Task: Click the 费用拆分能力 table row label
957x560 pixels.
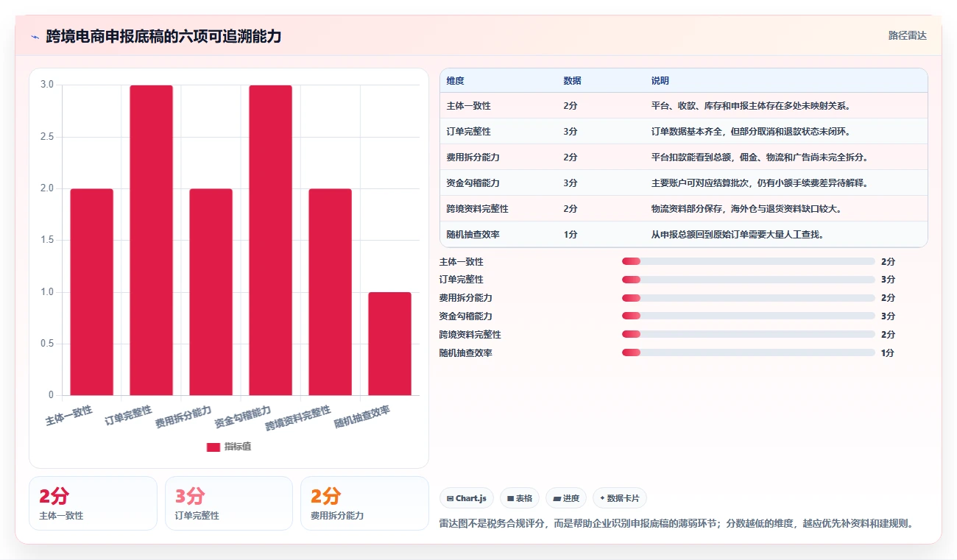Action: 473,157
